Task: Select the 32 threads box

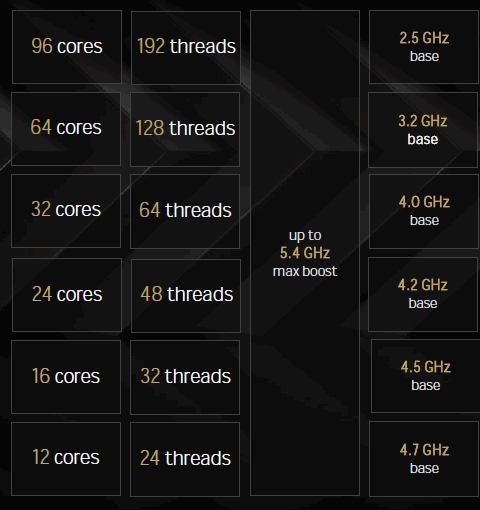Action: (185, 377)
